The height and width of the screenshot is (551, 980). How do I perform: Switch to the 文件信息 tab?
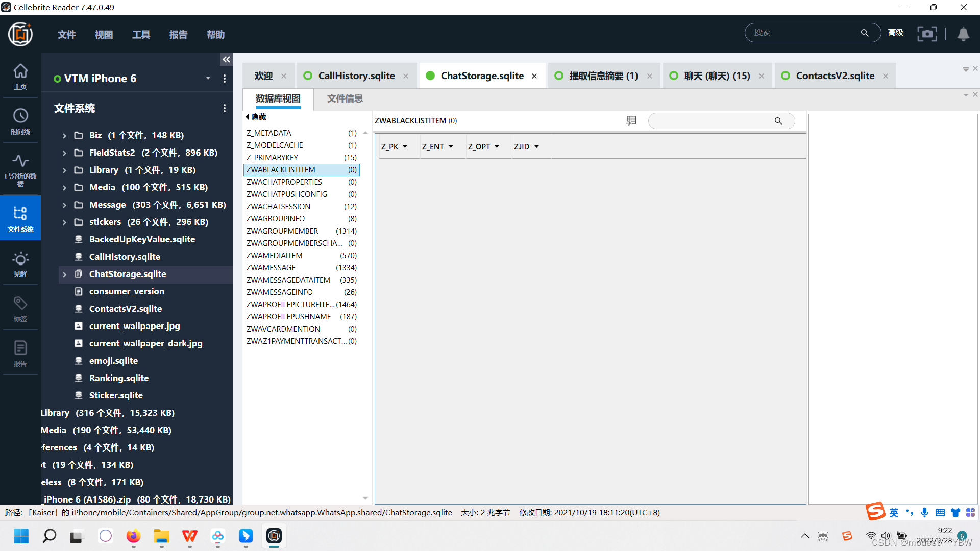coord(345,98)
